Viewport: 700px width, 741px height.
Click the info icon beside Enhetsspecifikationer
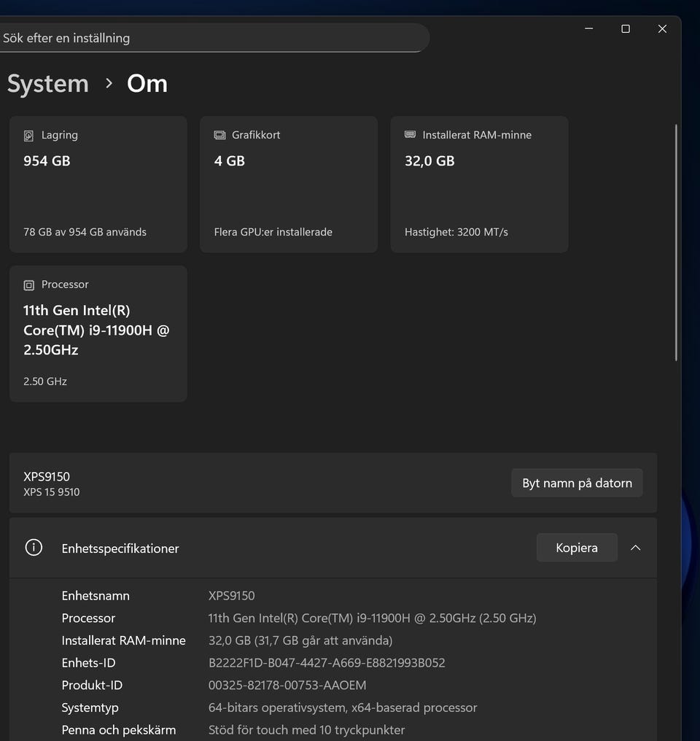pos(34,548)
